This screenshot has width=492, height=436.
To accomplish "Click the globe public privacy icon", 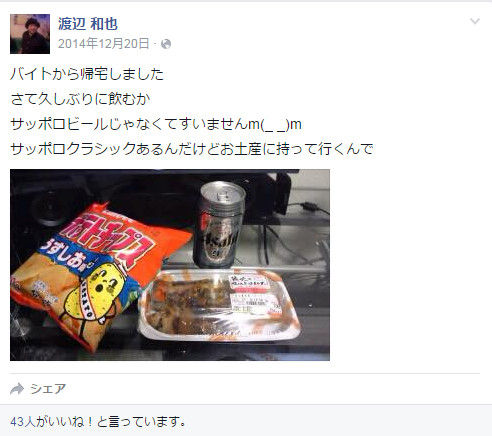I will click(166, 44).
